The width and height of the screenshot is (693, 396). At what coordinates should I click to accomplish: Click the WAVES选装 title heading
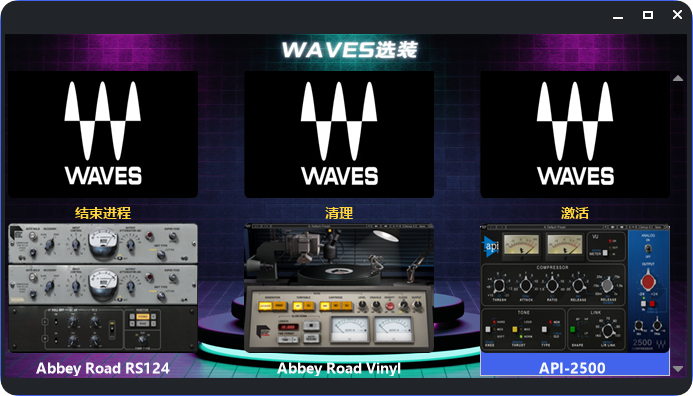tap(350, 50)
